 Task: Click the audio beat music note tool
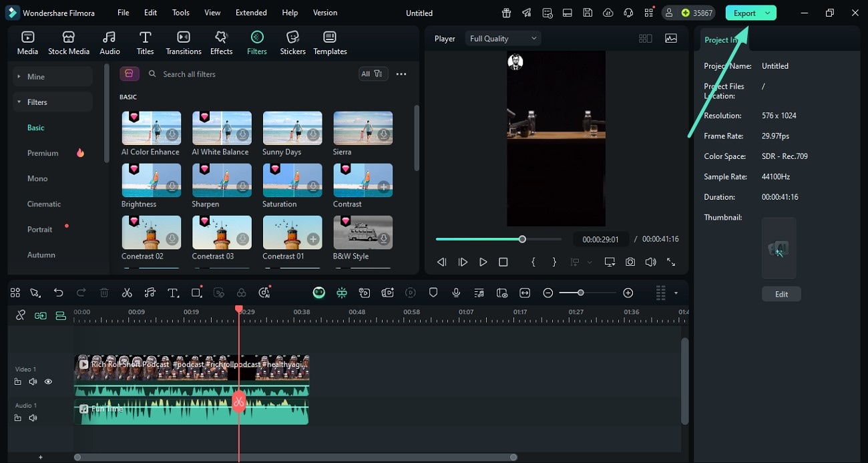pos(150,293)
